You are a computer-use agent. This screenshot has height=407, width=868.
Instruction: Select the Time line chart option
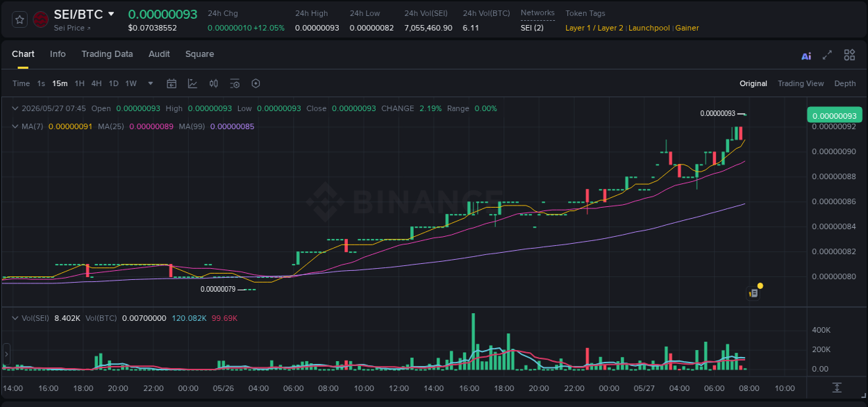(x=21, y=83)
